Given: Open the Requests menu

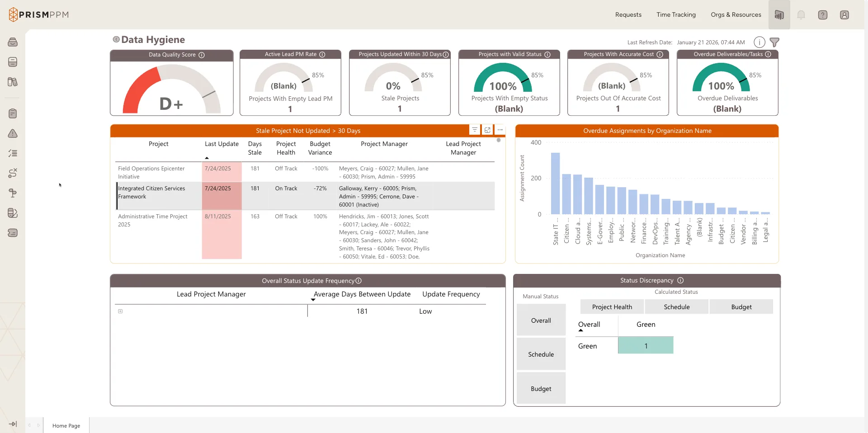Looking at the screenshot, I should 628,15.
